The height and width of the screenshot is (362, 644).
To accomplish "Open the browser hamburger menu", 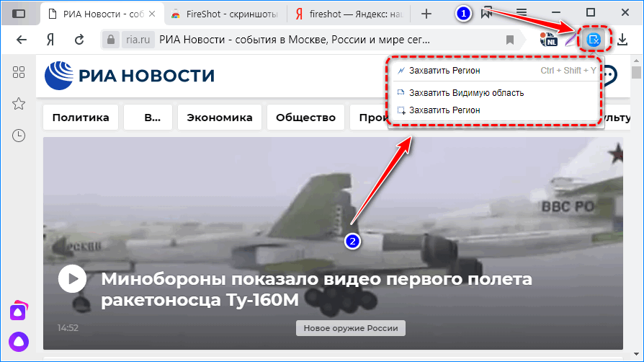I will [522, 13].
